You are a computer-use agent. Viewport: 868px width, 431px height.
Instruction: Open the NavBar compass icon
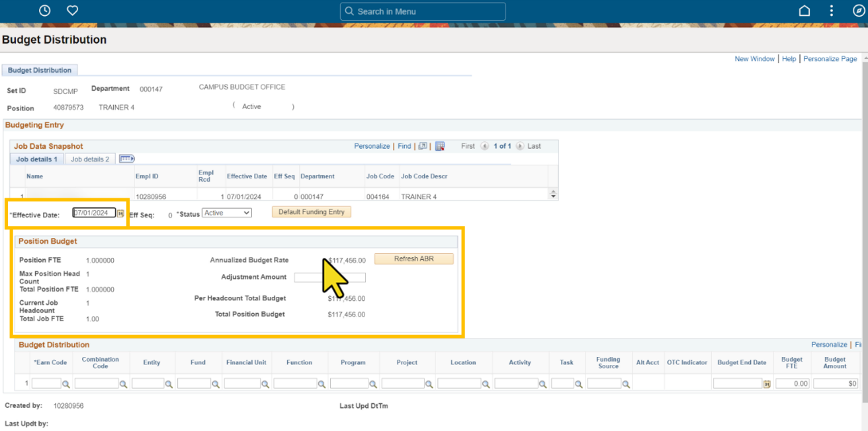coord(858,11)
